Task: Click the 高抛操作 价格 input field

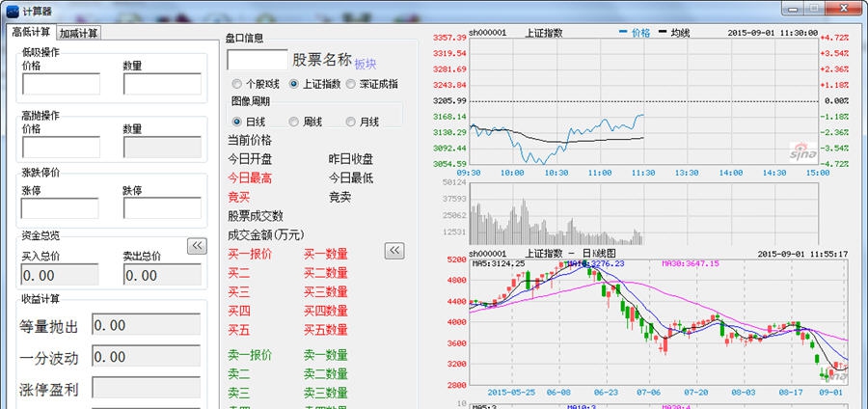Action: click(x=61, y=148)
